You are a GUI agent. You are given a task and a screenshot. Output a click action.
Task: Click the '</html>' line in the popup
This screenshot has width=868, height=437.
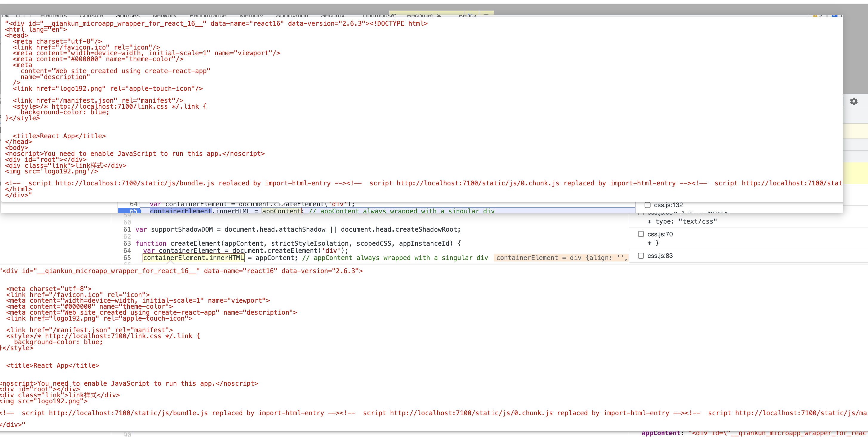18,189
